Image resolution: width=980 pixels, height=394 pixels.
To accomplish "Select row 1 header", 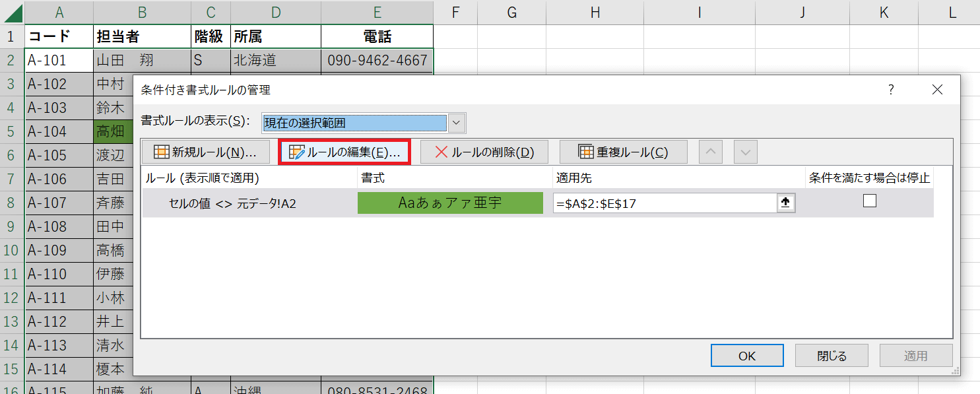I will click(x=11, y=36).
